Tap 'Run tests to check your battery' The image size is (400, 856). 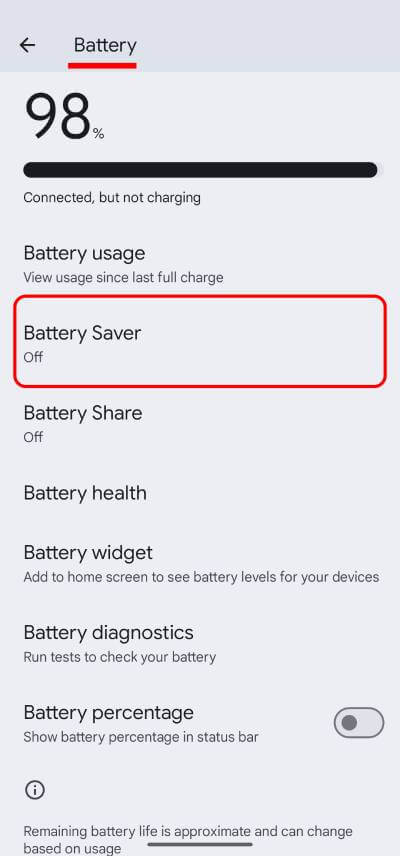click(120, 657)
